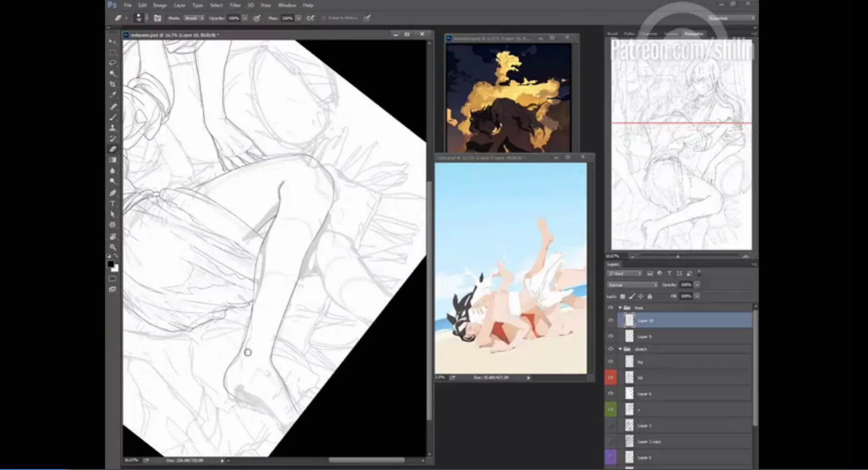Open the File menu
The height and width of the screenshot is (470, 868).
click(x=128, y=5)
